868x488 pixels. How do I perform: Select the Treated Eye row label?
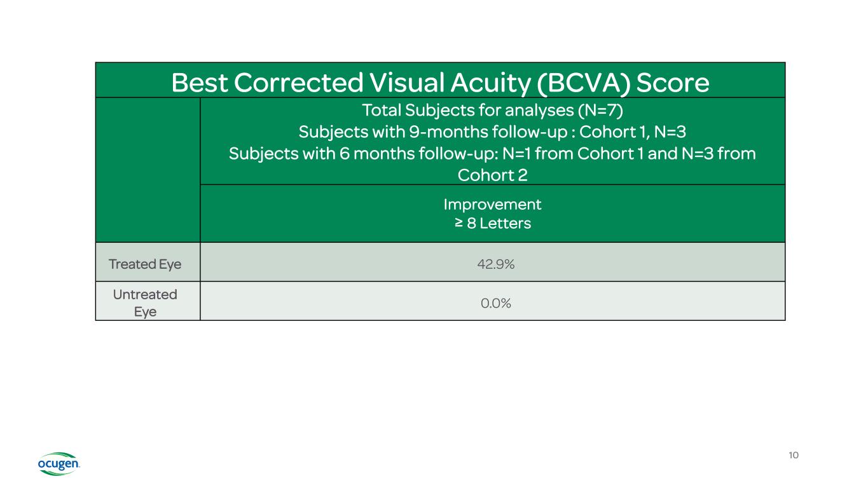145,264
